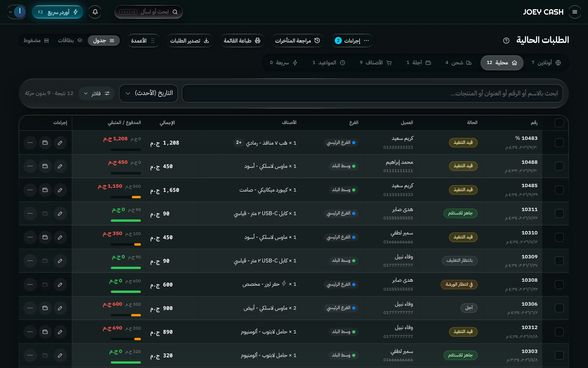Switch to the شحن 4 tab
Screen dimensions: 588x368
[458, 63]
